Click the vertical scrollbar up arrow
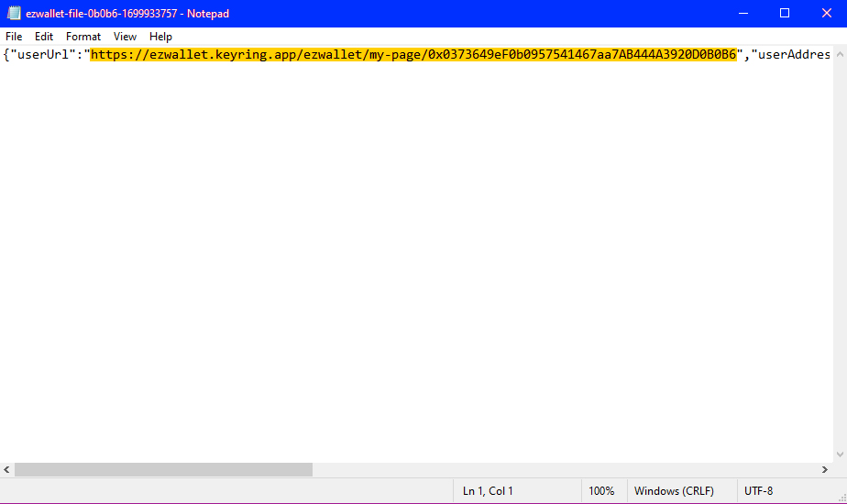The height and width of the screenshot is (504, 847). tap(839, 53)
